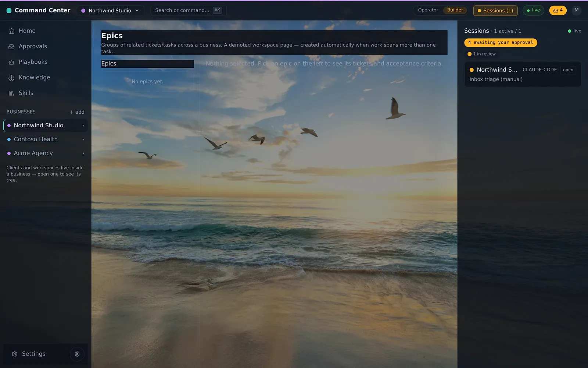The height and width of the screenshot is (368, 588).
Task: Open the M user avatar
Action: pyautogui.click(x=576, y=10)
